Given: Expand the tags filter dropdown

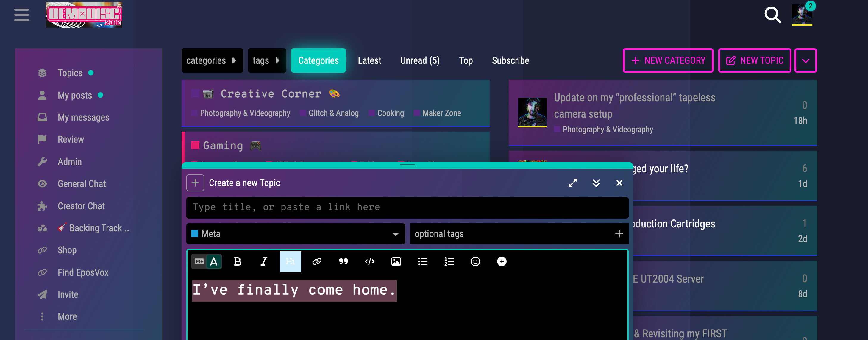Looking at the screenshot, I should (266, 61).
